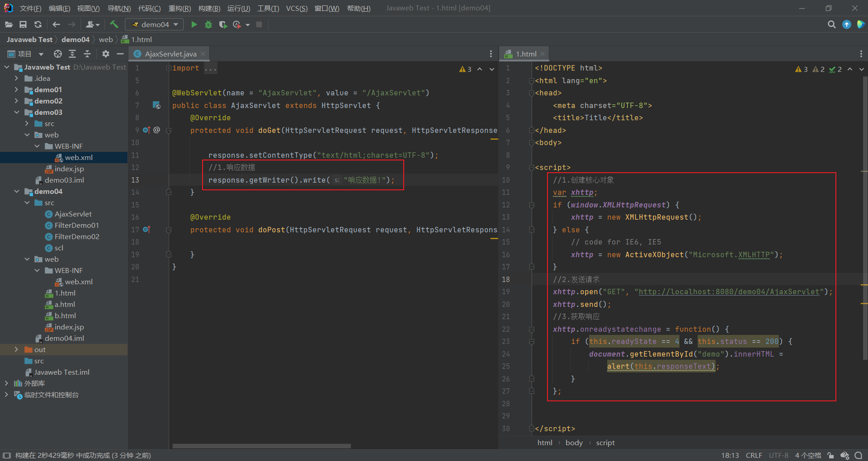Expand the out folder
The image size is (868, 461).
16,349
